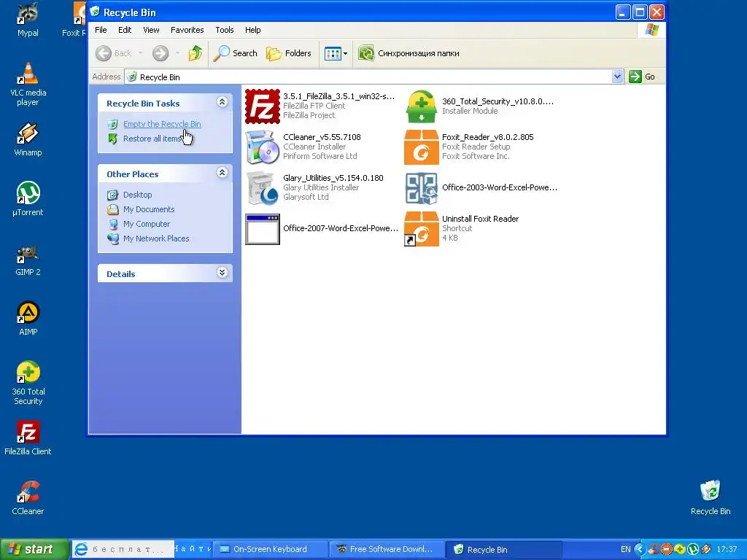Click the Синхронизация папки toolbar button
This screenshot has width=747, height=560.
[x=409, y=52]
